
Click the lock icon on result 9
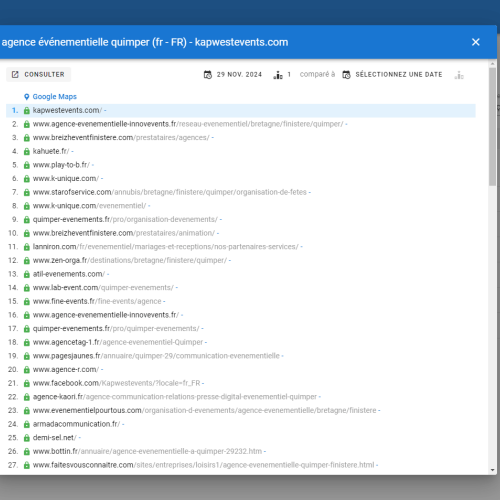pos(27,220)
